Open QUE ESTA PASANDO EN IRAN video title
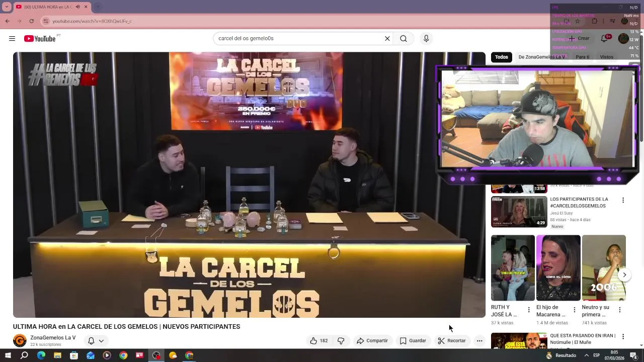 point(583,339)
